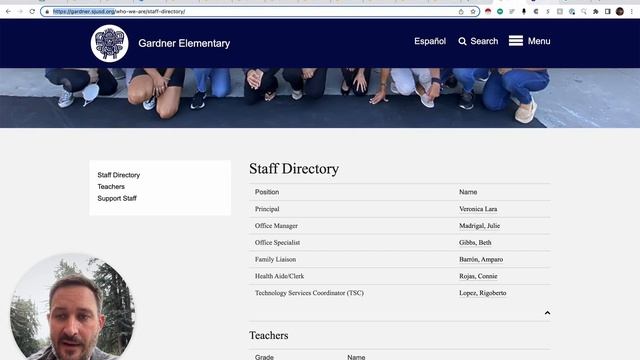The image size is (640, 360).
Task: Click the Health Aide/Clerk position cell
Action: click(x=279, y=276)
